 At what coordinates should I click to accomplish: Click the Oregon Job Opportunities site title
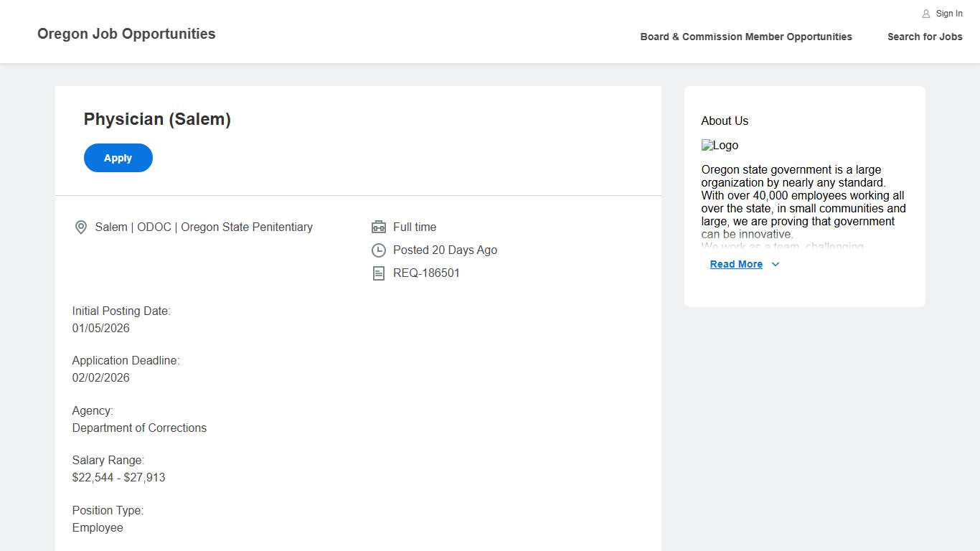pyautogui.click(x=126, y=34)
